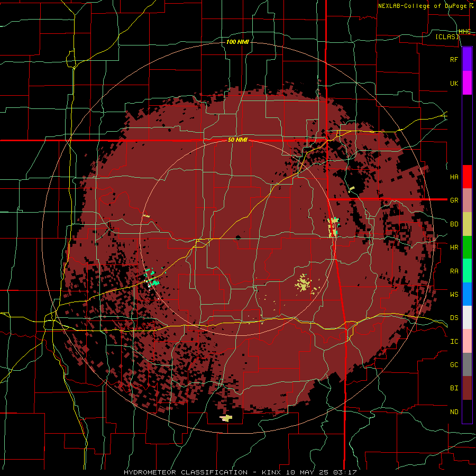Click the RA light green legend swatch
This screenshot has height=476, width=476.
point(467,271)
